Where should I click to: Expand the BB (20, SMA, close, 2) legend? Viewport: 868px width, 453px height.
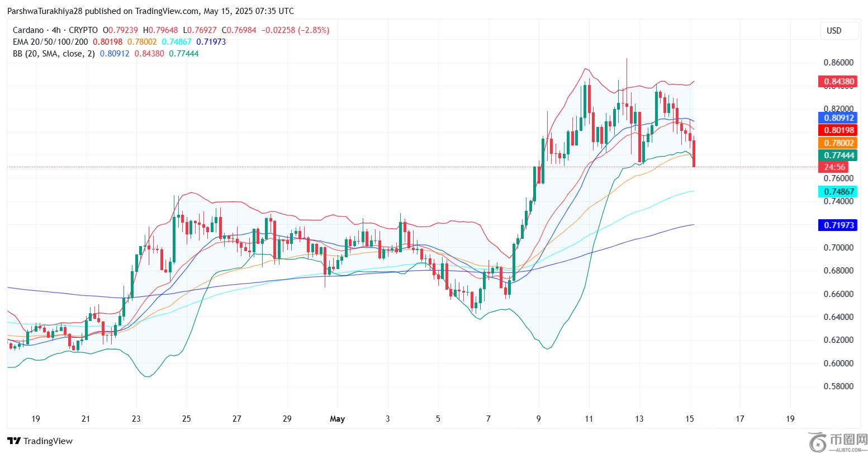(x=54, y=54)
